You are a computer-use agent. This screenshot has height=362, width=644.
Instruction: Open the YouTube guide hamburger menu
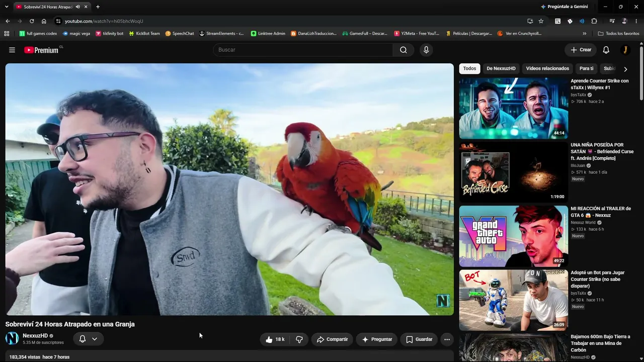coord(12,50)
